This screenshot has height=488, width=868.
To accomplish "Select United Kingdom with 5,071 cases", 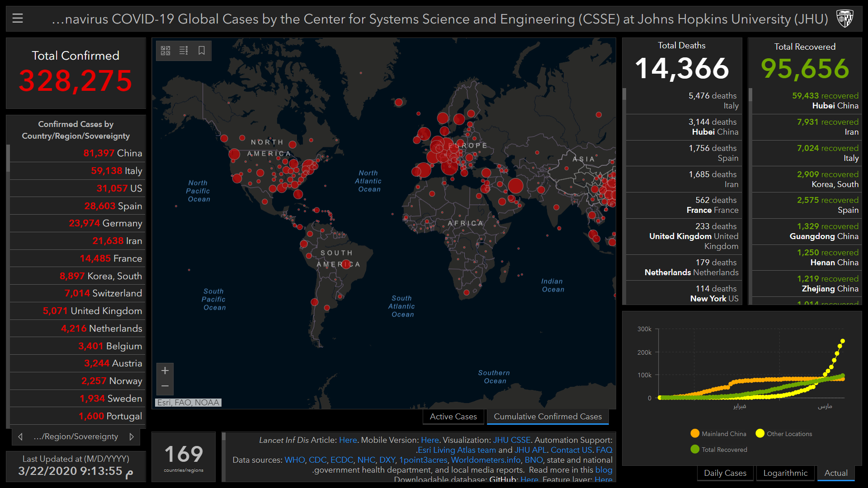I will point(77,311).
